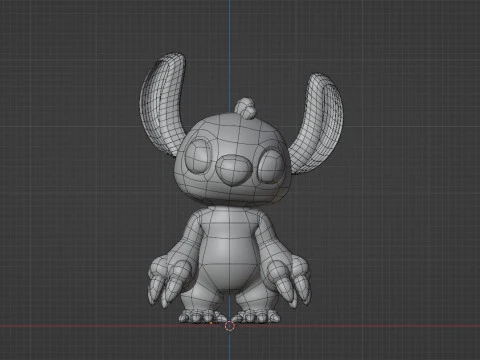Select the eye socket right of the nose
The image size is (480, 360).
[271, 166]
